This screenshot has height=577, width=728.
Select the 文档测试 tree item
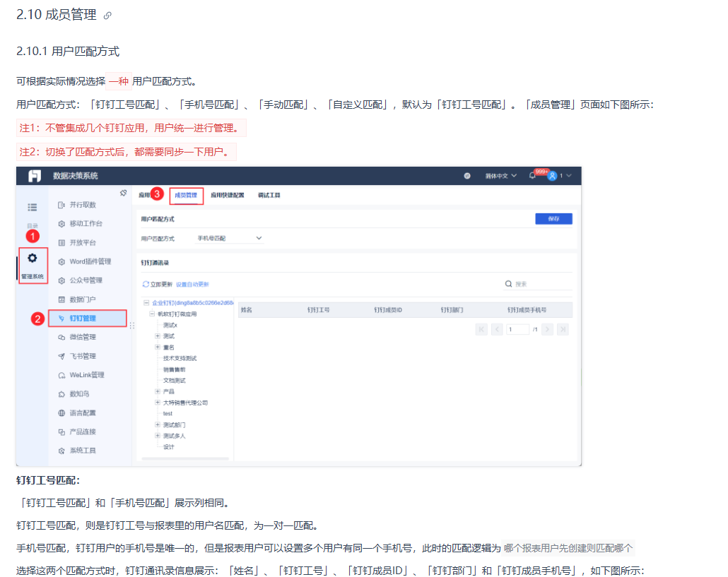pyautogui.click(x=174, y=381)
